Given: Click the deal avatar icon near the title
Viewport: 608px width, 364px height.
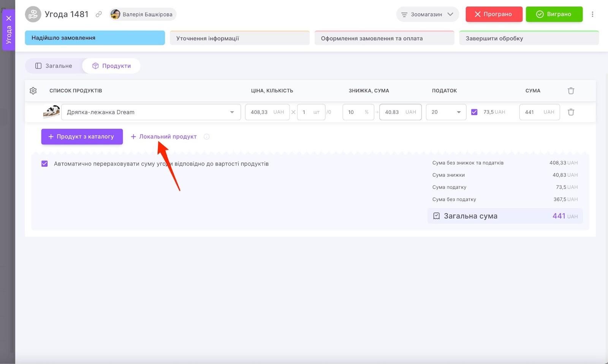Looking at the screenshot, I should [33, 14].
